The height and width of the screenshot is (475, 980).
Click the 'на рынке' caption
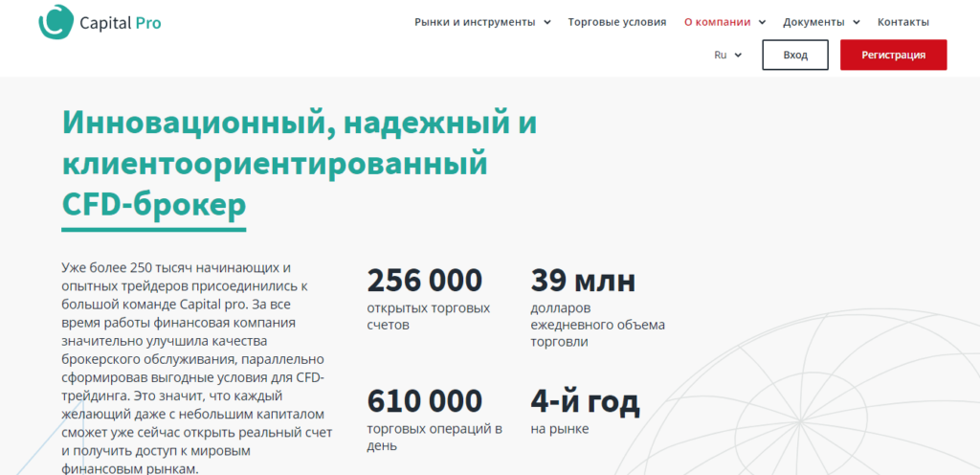[559, 429]
